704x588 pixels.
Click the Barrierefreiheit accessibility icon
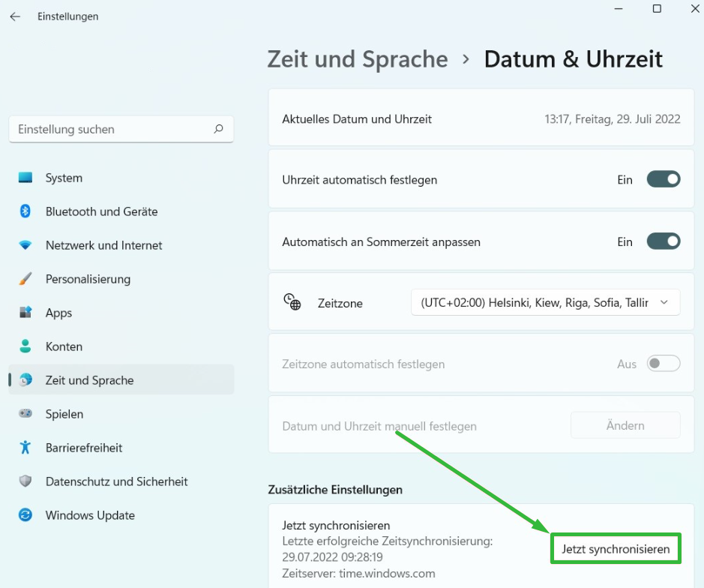click(25, 448)
